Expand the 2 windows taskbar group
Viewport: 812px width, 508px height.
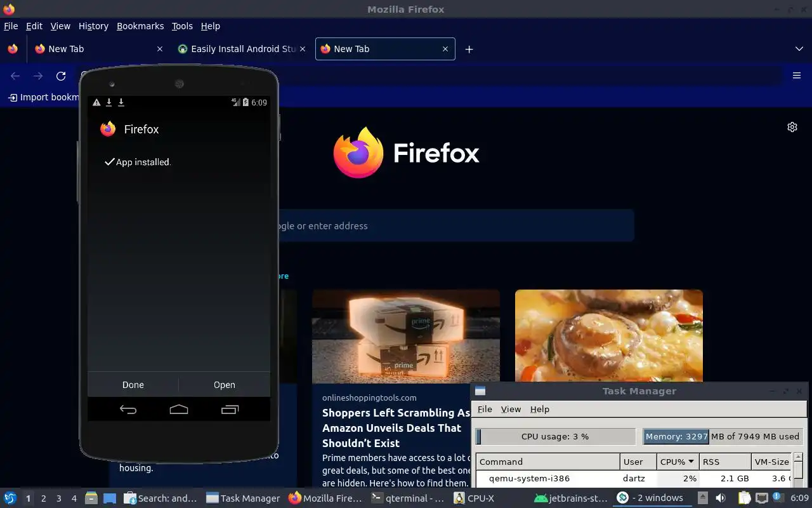pos(651,498)
